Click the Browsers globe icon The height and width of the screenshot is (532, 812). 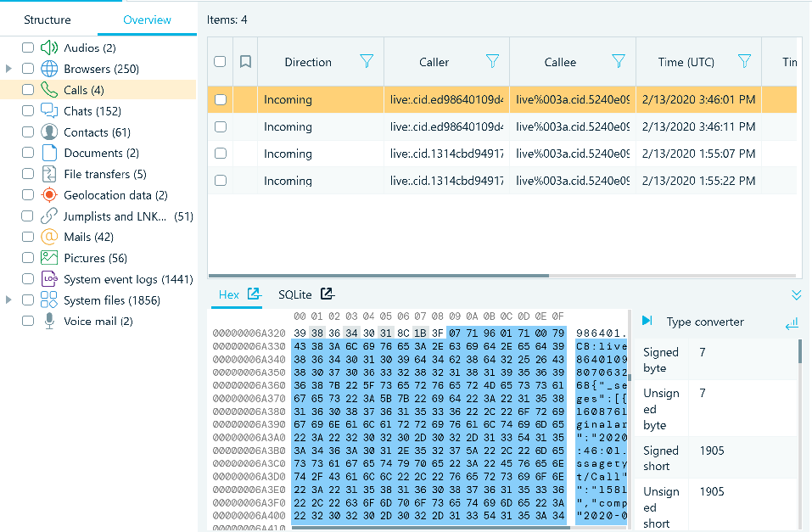[x=49, y=69]
